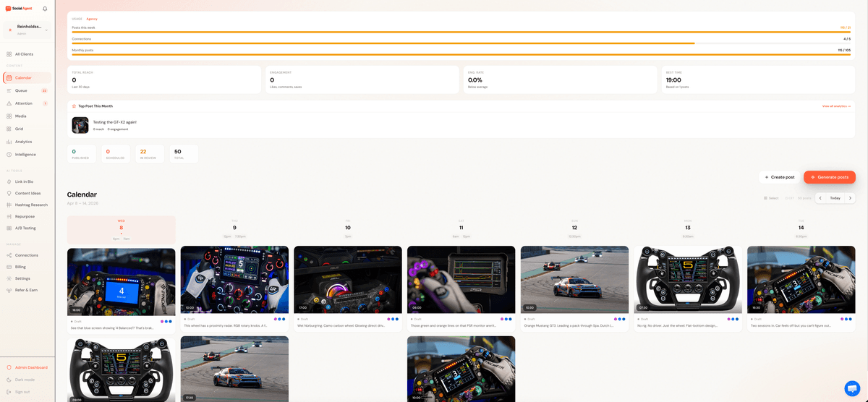Open the 'No rig. No driver' post thumbnail

point(688,281)
